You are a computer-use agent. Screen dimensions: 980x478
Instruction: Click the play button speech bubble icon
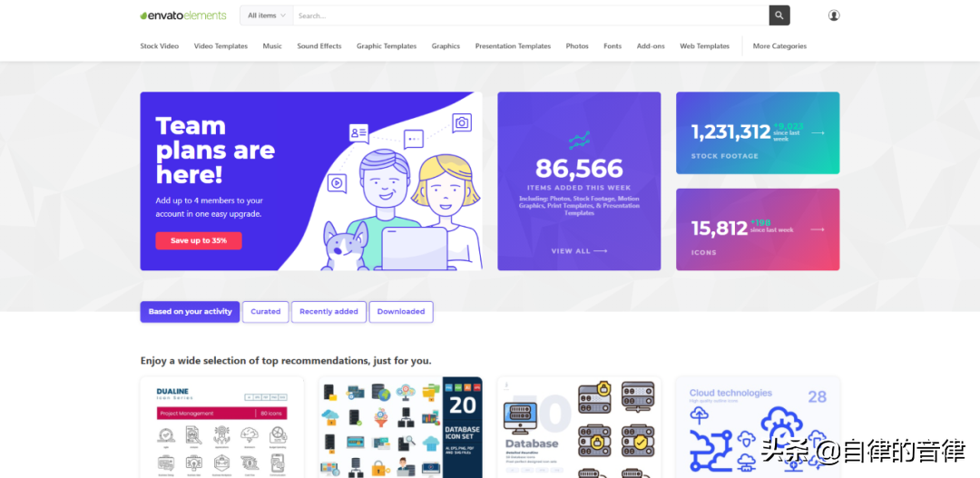point(337,183)
